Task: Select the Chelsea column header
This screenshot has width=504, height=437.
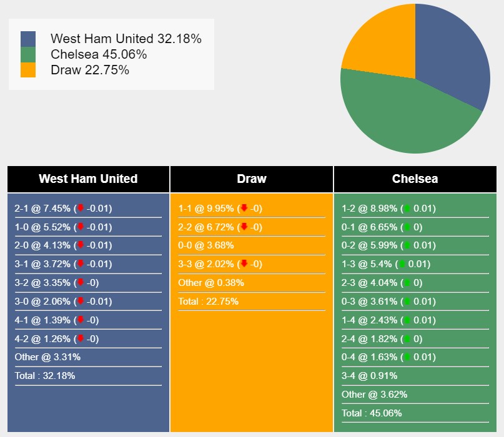Action: (x=415, y=179)
